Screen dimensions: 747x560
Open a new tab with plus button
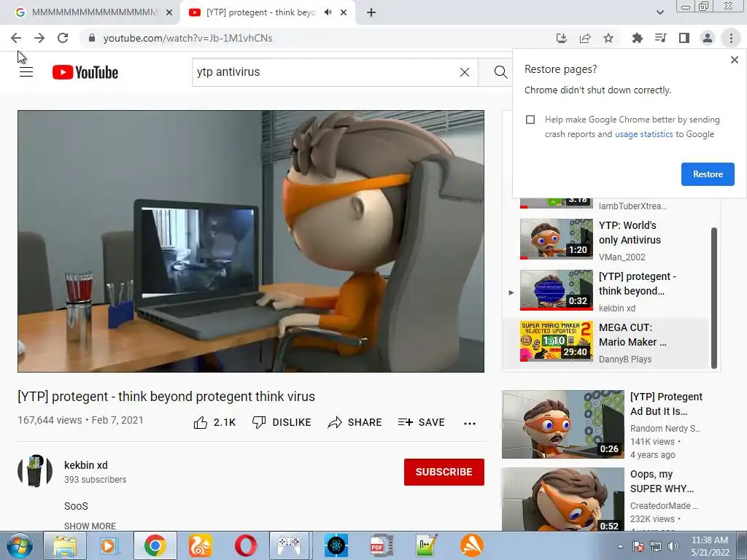371,12
